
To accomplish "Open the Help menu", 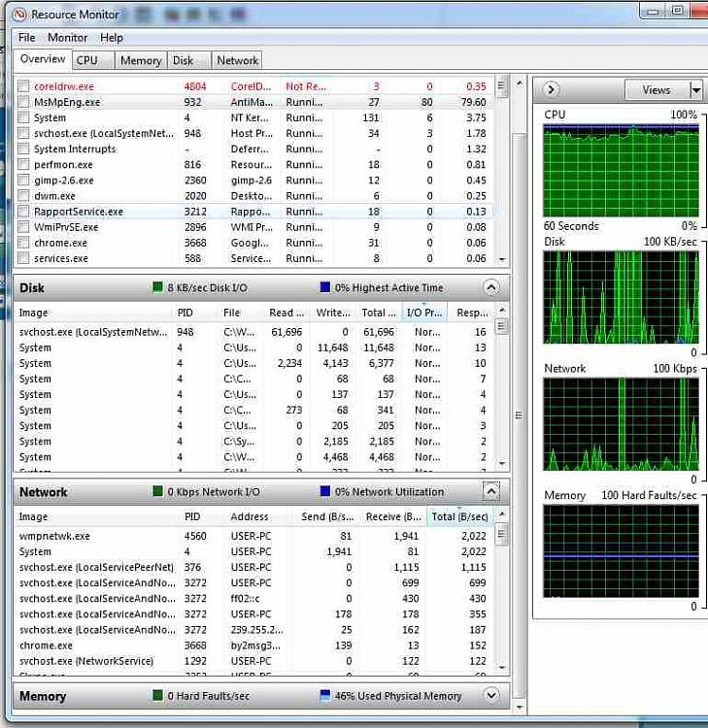I will pos(112,38).
